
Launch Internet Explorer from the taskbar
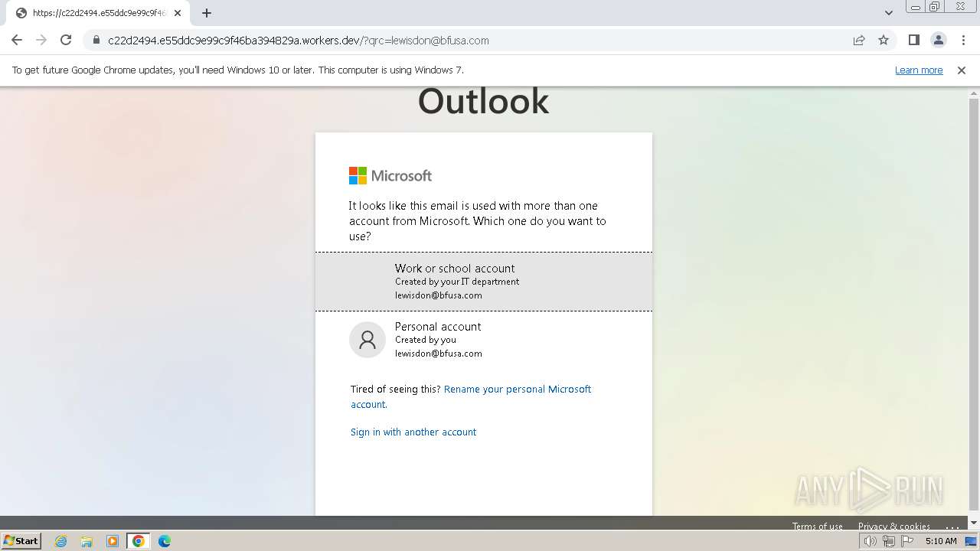[x=61, y=541]
